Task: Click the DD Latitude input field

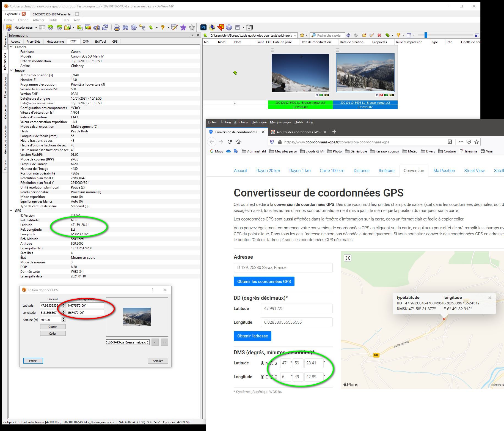Action: click(296, 309)
